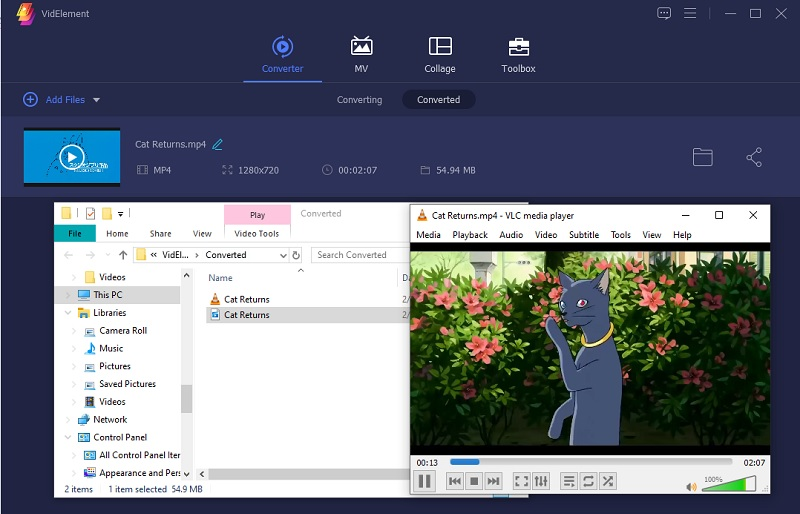This screenshot has width=800, height=514.
Task: Open the View ribbon tab in Explorer
Action: click(x=202, y=233)
